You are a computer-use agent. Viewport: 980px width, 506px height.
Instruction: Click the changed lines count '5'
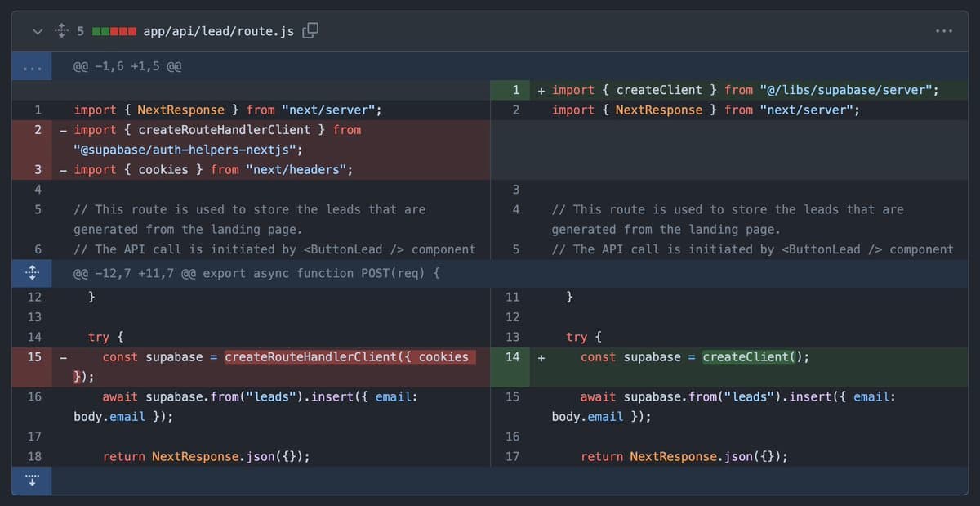80,31
